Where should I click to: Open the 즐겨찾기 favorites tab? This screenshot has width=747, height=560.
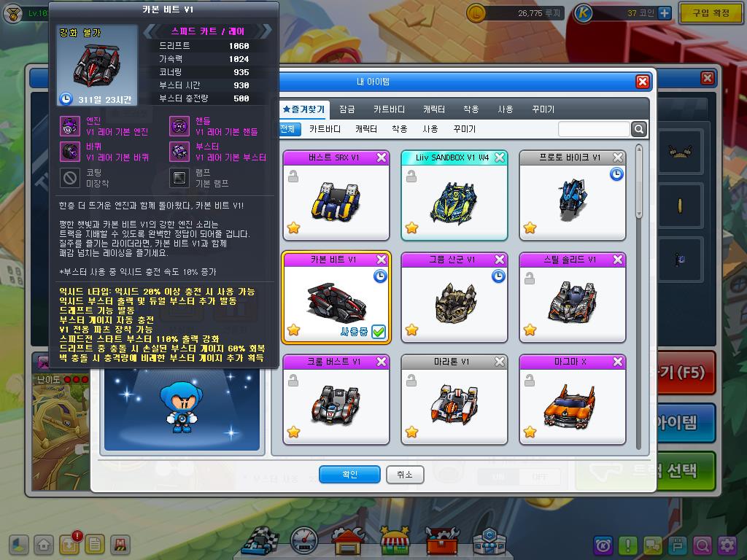[303, 109]
